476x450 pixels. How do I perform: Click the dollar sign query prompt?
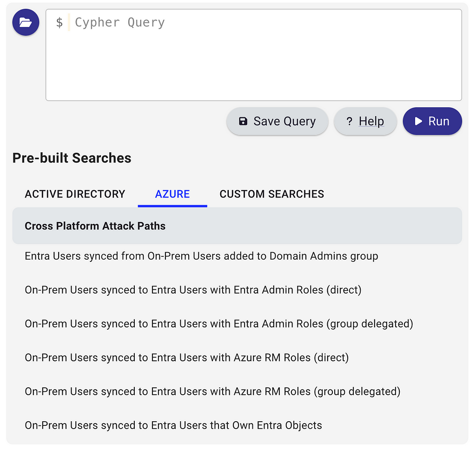click(x=59, y=22)
